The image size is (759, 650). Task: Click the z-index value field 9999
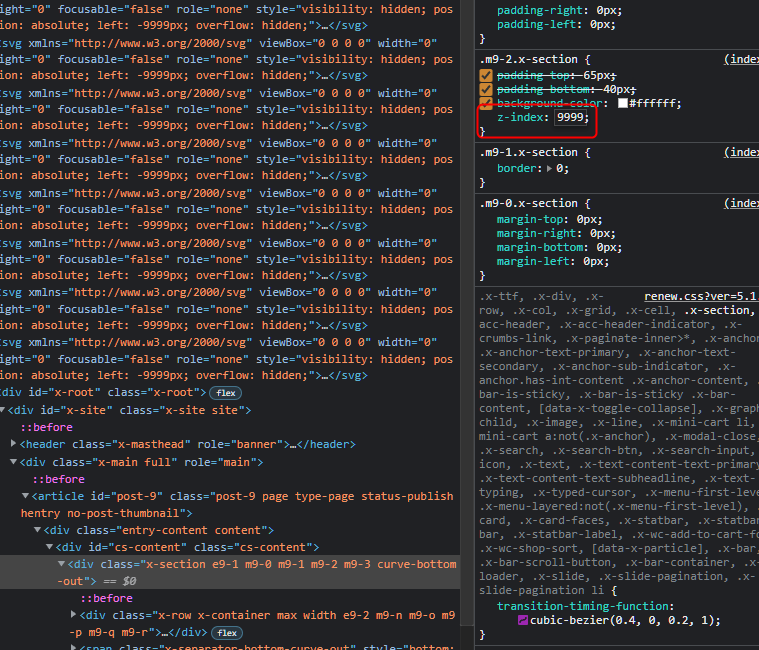pyautogui.click(x=572, y=118)
